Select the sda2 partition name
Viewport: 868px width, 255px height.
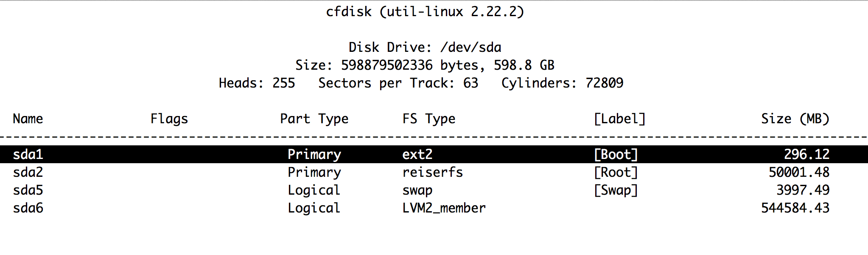28,172
